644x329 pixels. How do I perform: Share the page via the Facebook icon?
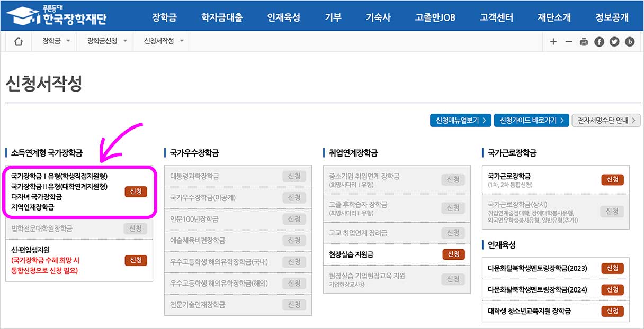tap(599, 41)
